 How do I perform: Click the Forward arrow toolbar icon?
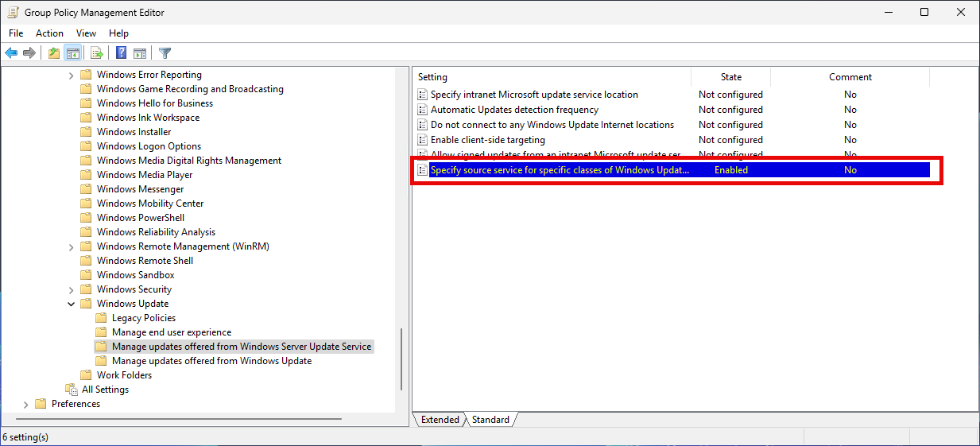point(29,53)
